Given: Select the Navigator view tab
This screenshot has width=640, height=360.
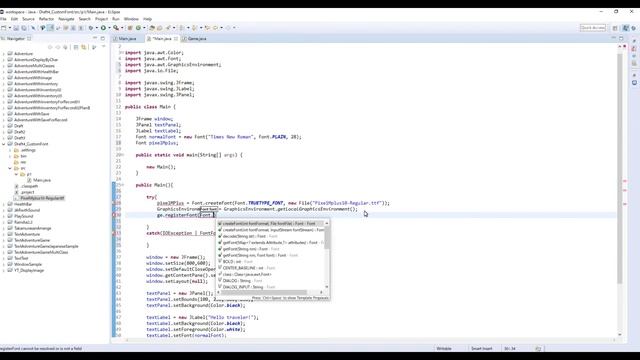Looking at the screenshot, I should (x=16, y=38).
